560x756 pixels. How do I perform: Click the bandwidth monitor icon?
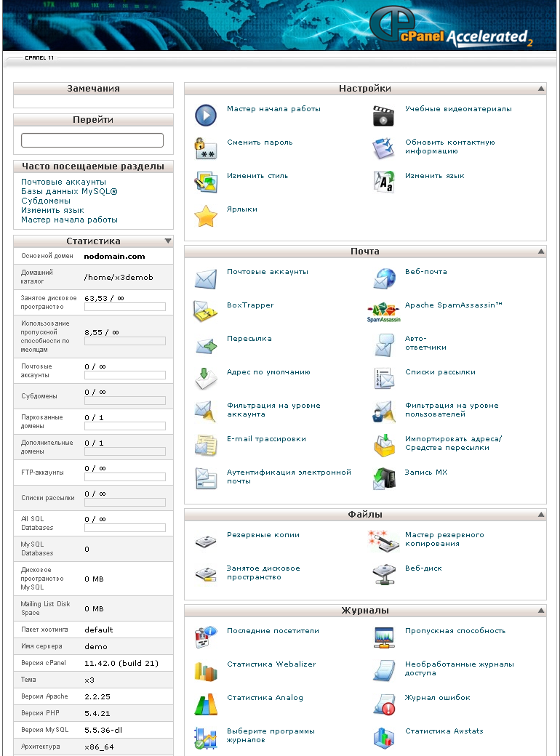click(x=384, y=637)
